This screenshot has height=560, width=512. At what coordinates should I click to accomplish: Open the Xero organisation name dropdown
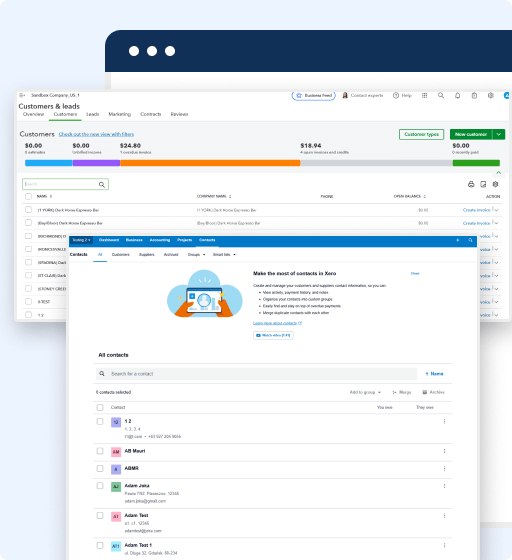click(x=81, y=240)
